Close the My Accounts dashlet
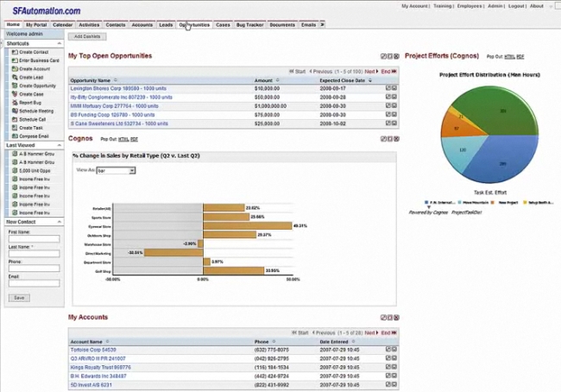 pyautogui.click(x=396, y=318)
